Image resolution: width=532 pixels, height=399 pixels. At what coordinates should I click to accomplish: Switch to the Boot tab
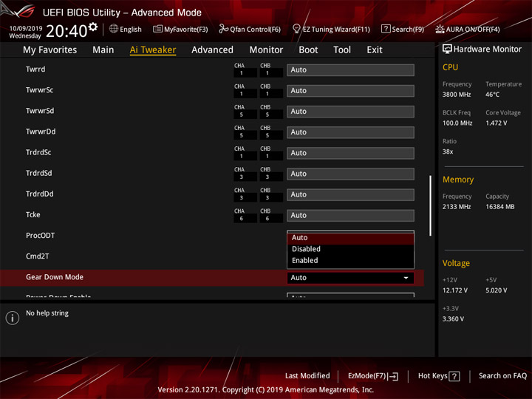coord(308,50)
